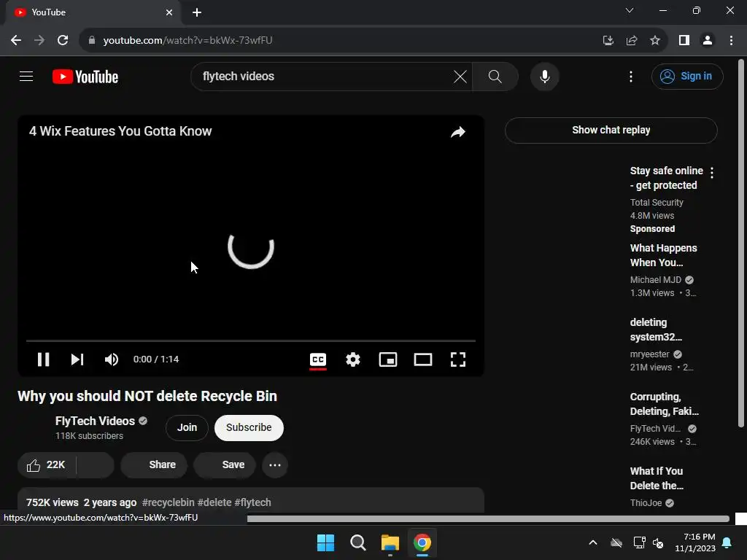Open the network tray icon
The width and height of the screenshot is (747, 560).
pyautogui.click(x=639, y=542)
